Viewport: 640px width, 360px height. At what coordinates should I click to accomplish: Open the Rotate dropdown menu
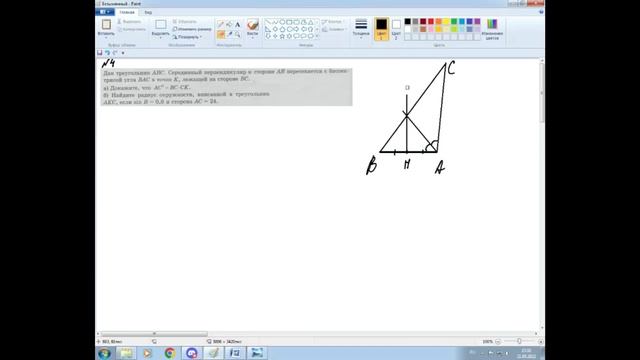coord(187,37)
